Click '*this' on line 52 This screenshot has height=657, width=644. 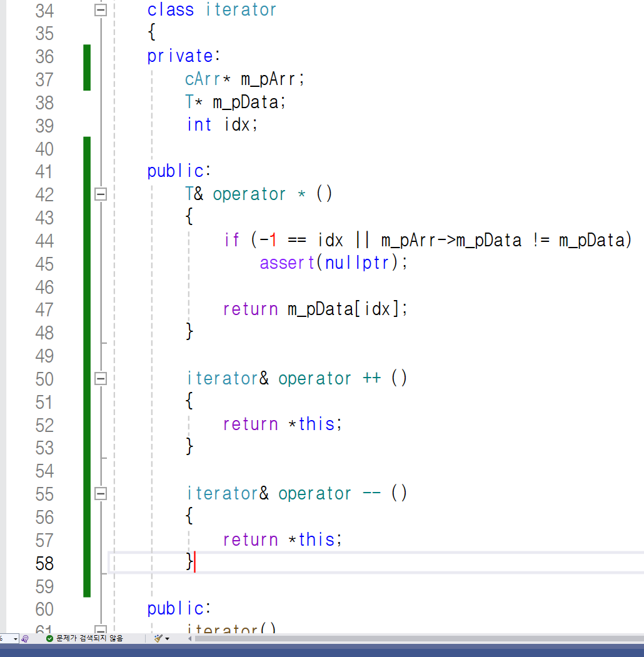coord(312,424)
